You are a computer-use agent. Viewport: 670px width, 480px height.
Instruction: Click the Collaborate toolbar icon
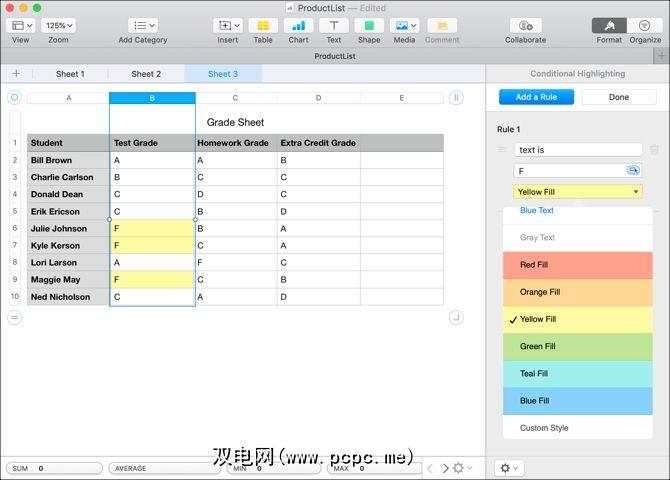click(526, 26)
